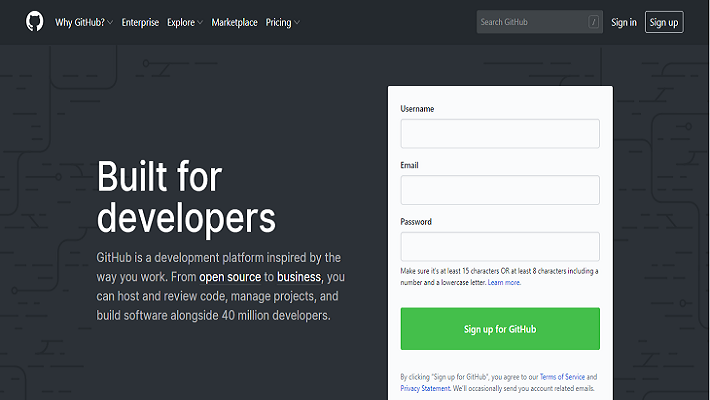This screenshot has width=710, height=400.
Task: Click the GitHub Octocat logo
Action: click(x=35, y=22)
